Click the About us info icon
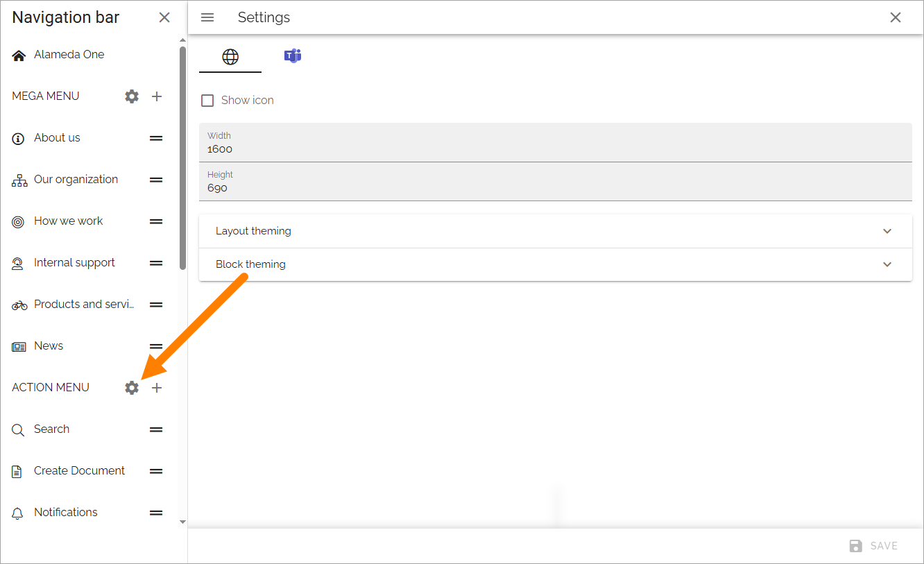924x564 pixels. point(19,139)
